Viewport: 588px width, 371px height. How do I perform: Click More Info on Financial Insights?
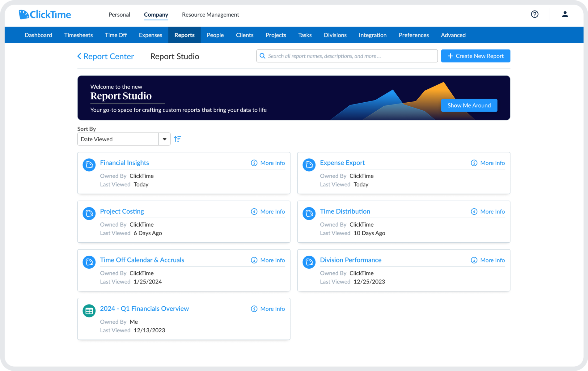pyautogui.click(x=273, y=163)
